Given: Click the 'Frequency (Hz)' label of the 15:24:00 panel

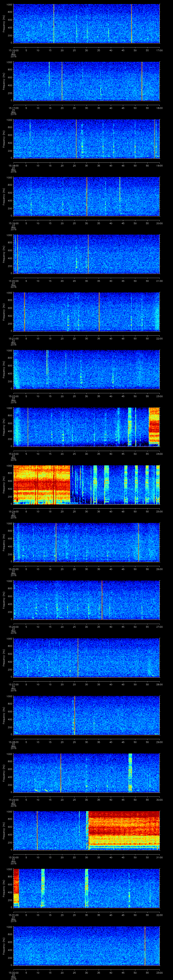Looking at the screenshot, I should point(4,485).
